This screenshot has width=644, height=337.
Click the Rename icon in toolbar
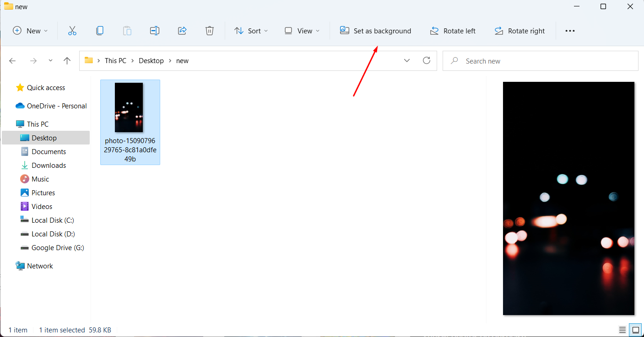(x=155, y=31)
